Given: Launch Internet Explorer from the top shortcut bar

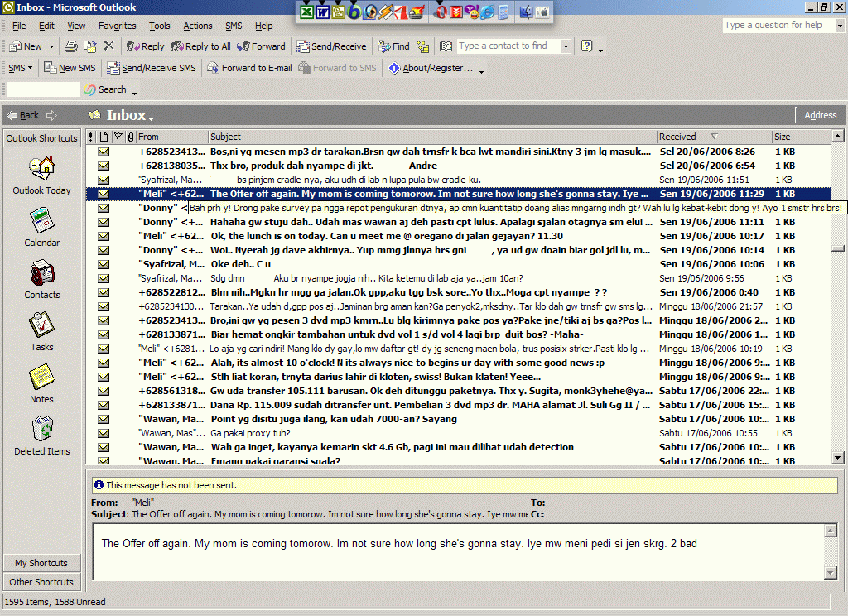Looking at the screenshot, I should (487, 12).
